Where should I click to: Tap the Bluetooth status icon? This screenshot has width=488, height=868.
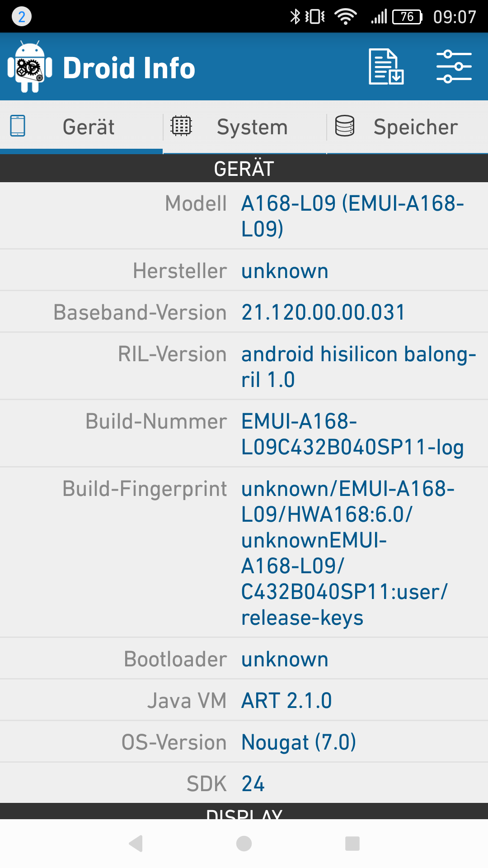295,17
